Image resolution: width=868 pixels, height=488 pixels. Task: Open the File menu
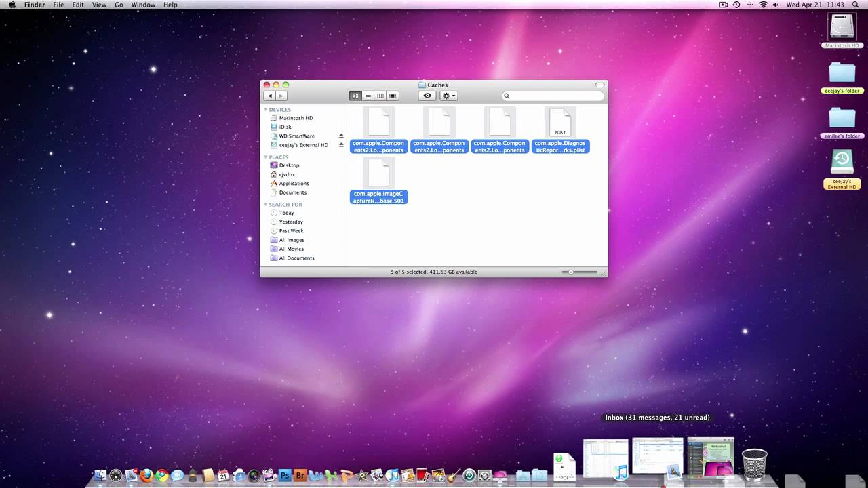click(59, 5)
